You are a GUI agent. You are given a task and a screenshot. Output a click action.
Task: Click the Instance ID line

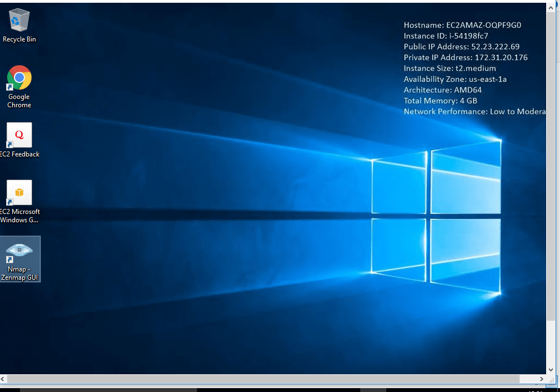[x=445, y=36]
